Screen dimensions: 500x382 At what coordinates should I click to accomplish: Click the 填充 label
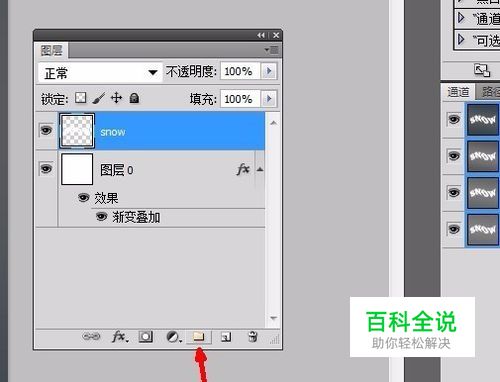(203, 99)
